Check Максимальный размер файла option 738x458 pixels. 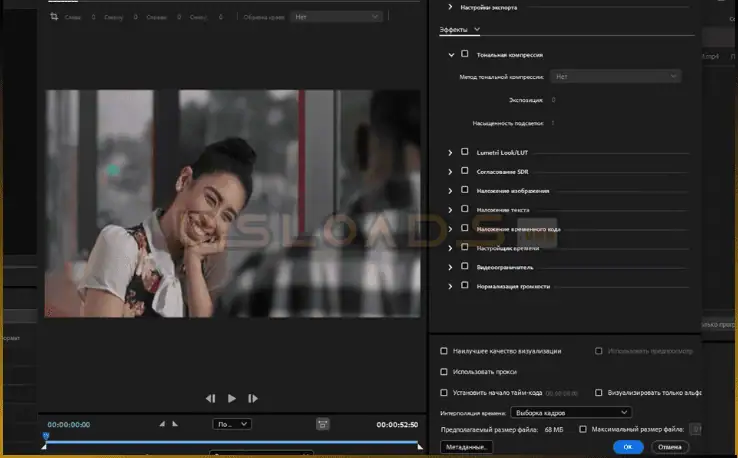(x=583, y=429)
